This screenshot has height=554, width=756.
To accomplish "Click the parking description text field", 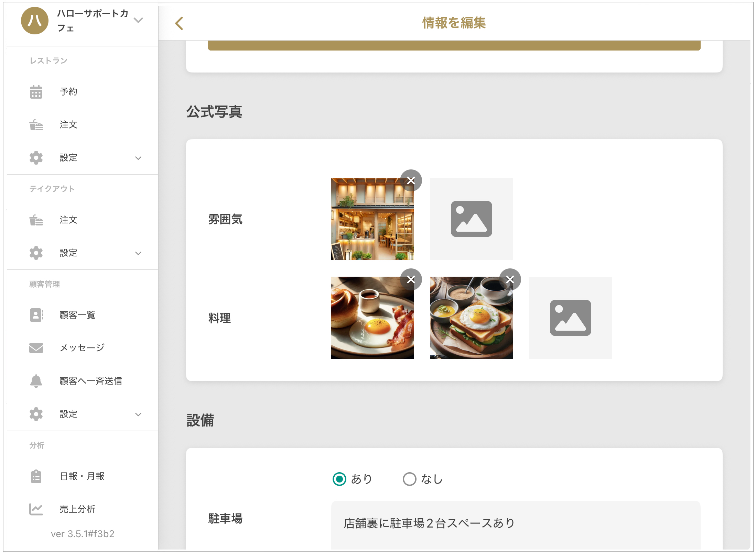I will click(516, 525).
